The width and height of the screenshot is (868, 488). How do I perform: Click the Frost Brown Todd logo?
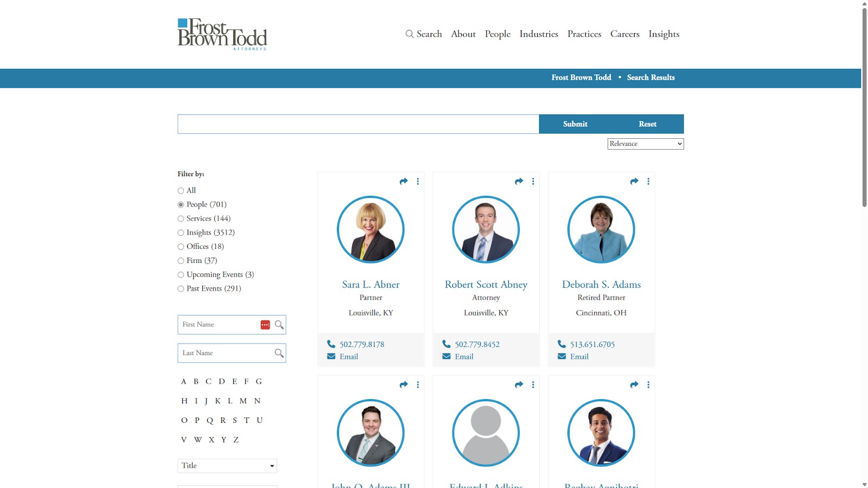222,34
